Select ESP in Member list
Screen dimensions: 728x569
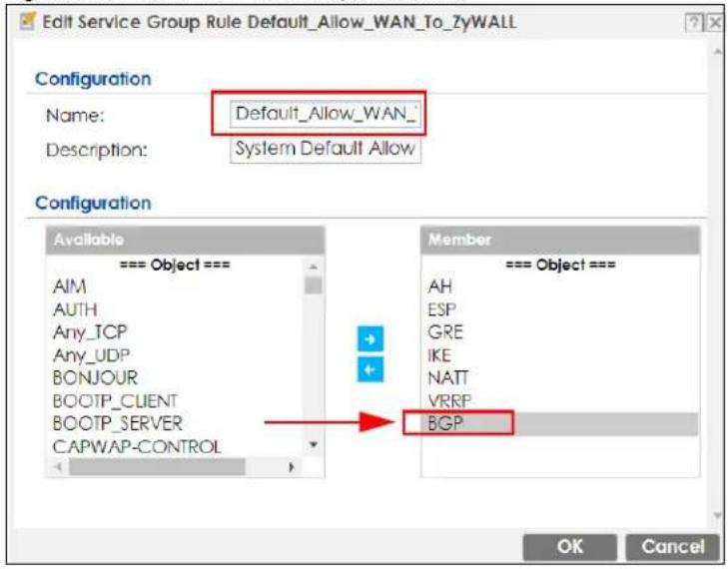pyautogui.click(x=442, y=309)
